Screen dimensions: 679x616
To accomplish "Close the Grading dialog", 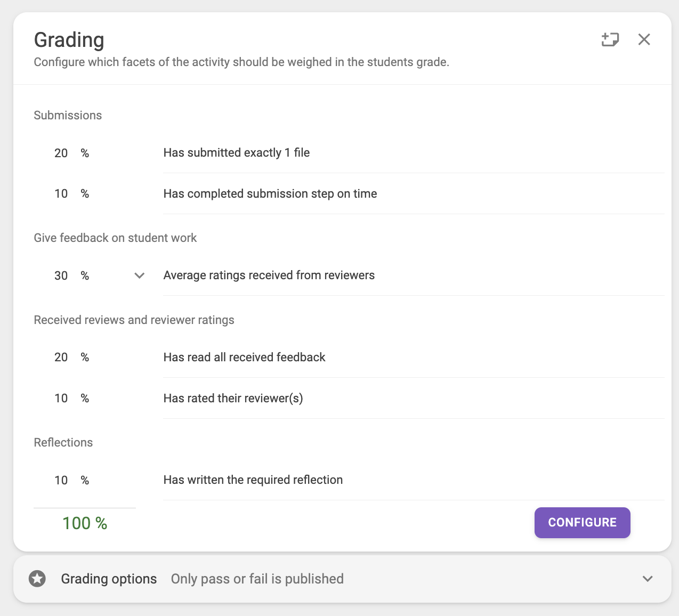I will click(x=644, y=39).
